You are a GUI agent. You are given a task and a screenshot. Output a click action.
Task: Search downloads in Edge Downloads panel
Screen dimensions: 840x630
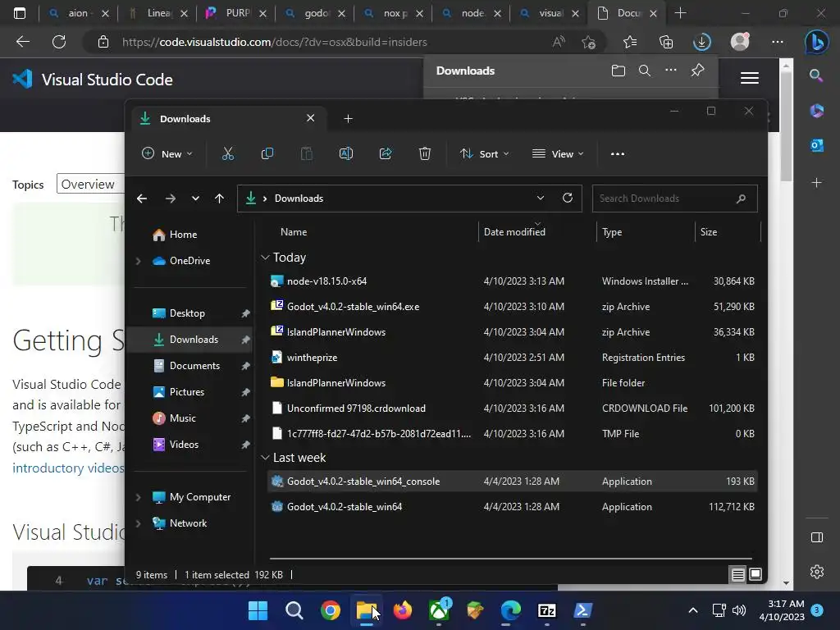pos(645,71)
